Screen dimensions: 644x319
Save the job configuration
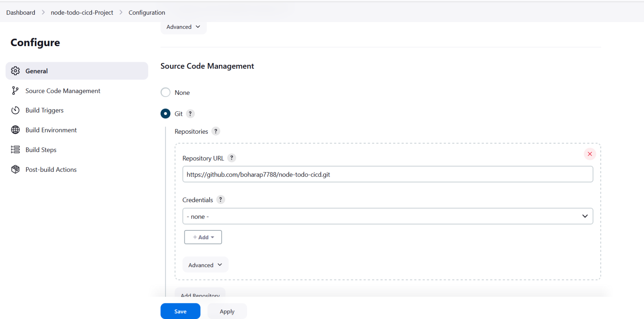(180, 311)
